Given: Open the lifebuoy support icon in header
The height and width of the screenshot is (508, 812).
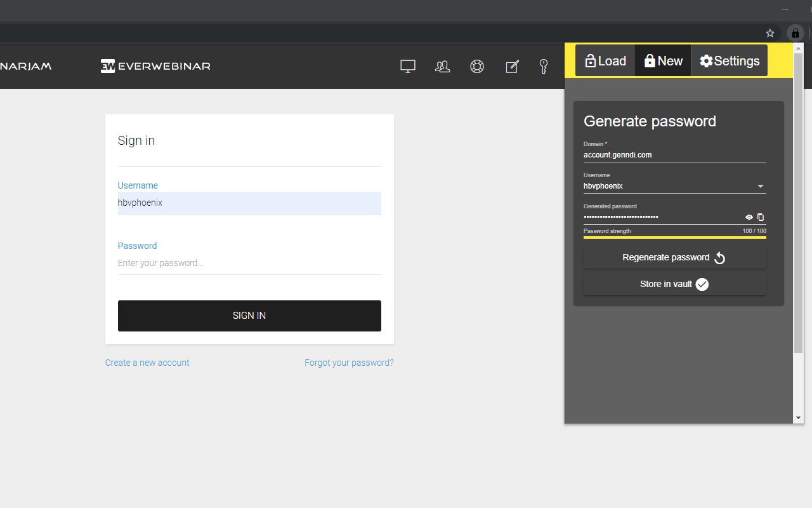Looking at the screenshot, I should (x=477, y=66).
